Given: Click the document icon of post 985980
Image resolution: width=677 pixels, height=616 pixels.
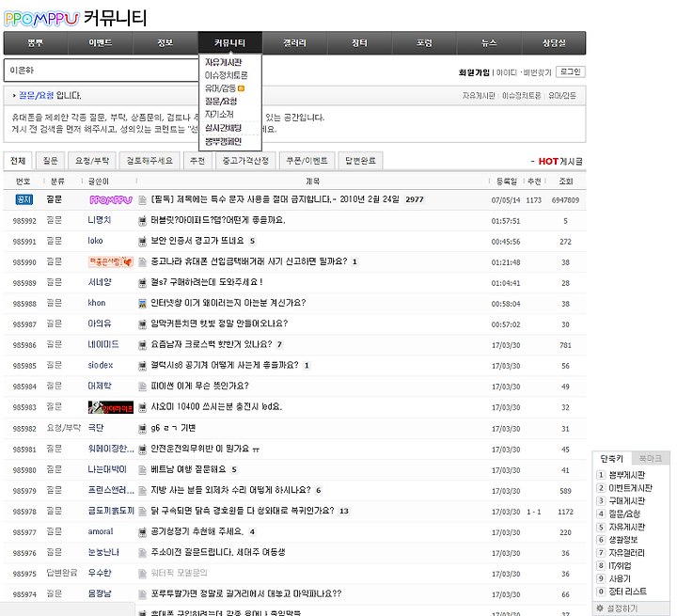Looking at the screenshot, I should 142,470.
